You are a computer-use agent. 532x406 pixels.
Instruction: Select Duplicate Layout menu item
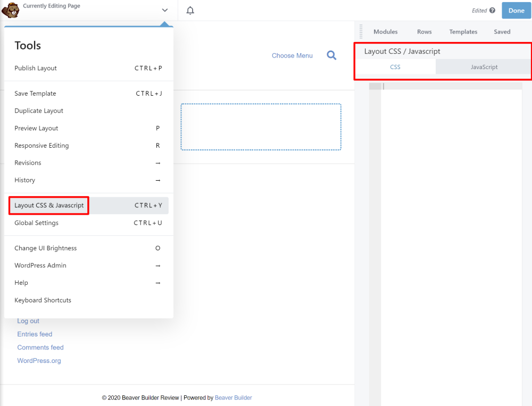pyautogui.click(x=88, y=111)
